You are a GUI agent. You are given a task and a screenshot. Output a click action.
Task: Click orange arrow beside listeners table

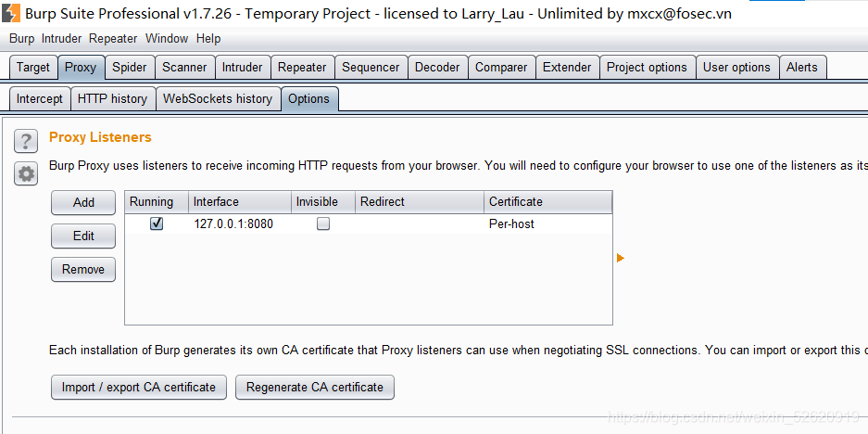click(620, 258)
